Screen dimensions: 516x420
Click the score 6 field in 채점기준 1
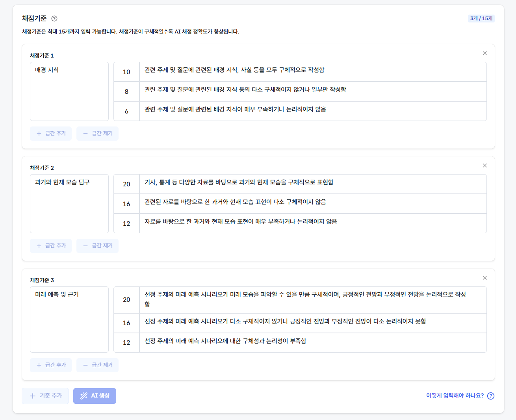[x=126, y=111]
